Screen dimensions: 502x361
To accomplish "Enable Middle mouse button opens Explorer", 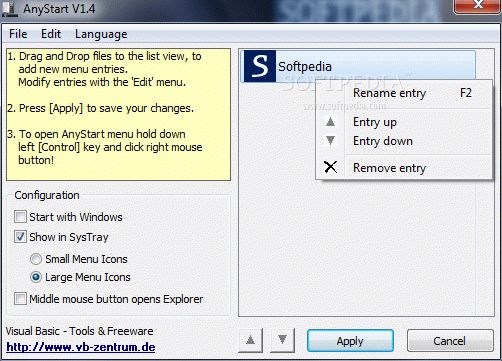I will 20,299.
